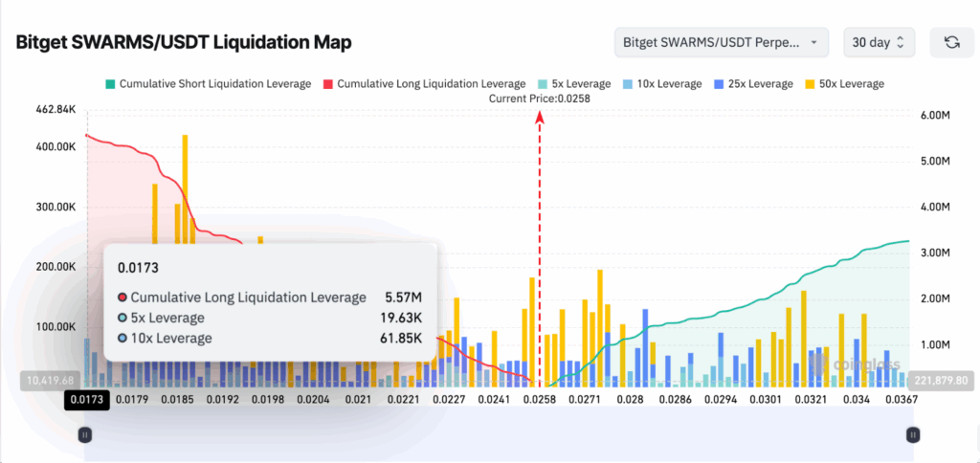Click the 4.00M right axis value
The height and width of the screenshot is (463, 980).
(936, 207)
